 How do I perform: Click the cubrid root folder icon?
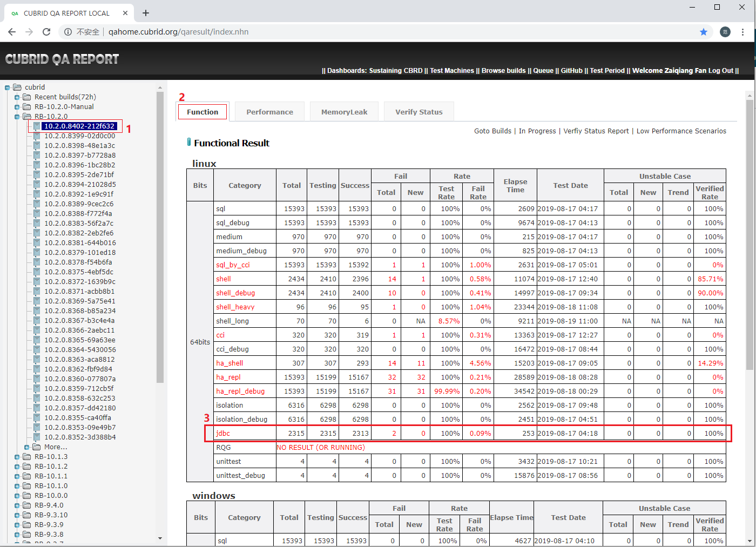tap(17, 87)
